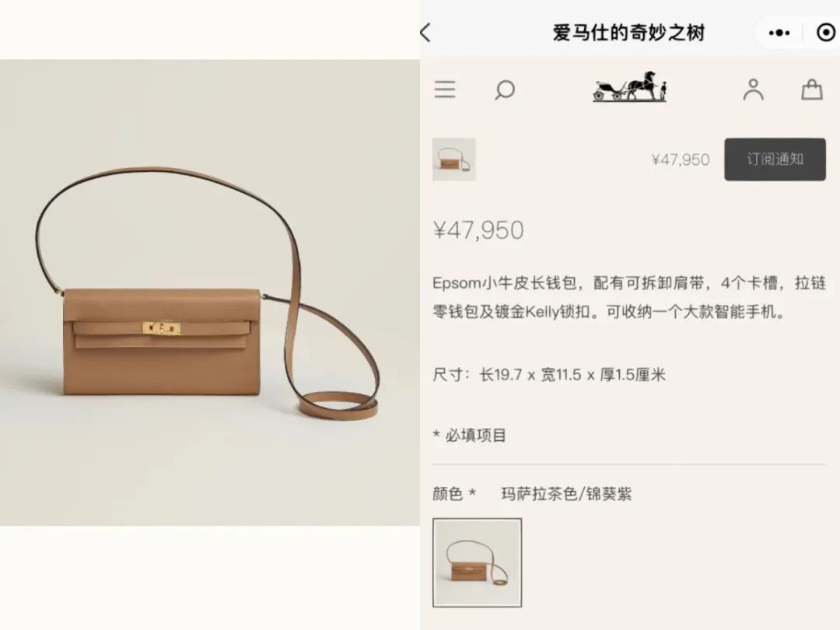Screen dimensions: 840x630
Task: Click the 尺寸 dimensions line
Action: coord(549,374)
